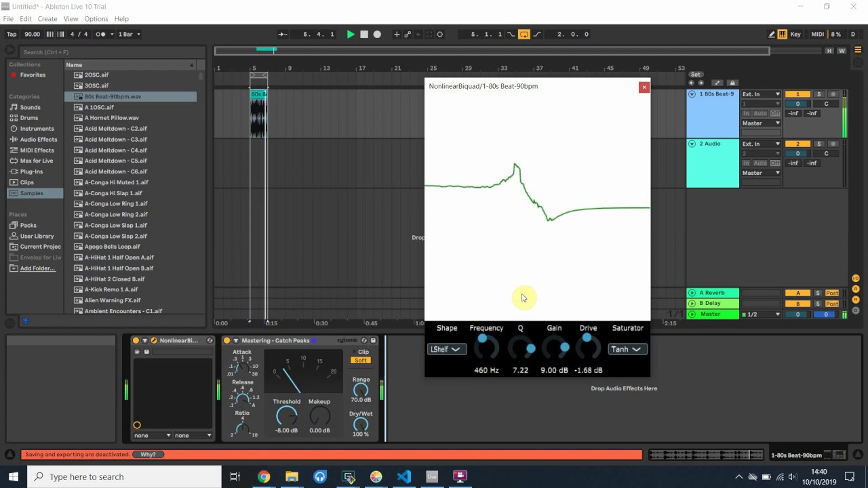The height and width of the screenshot is (488, 868).
Task: Toggle track 2 activator button
Action: tap(797, 144)
